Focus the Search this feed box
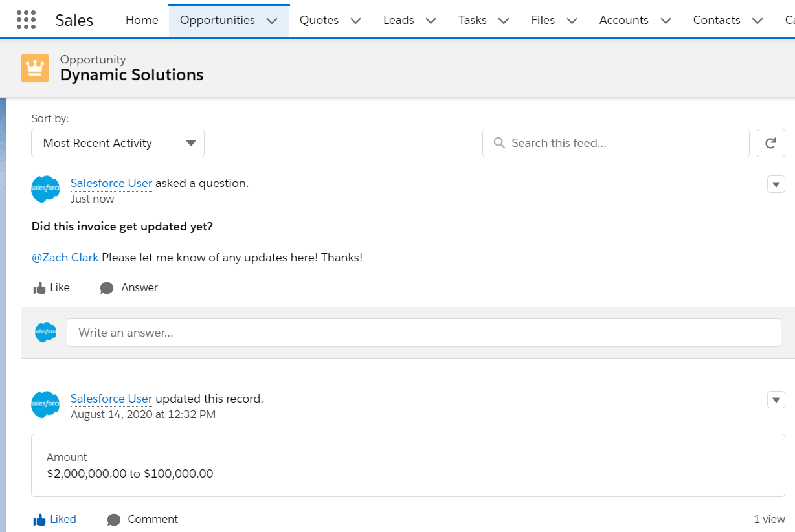Image resolution: width=795 pixels, height=532 pixels. (x=616, y=143)
